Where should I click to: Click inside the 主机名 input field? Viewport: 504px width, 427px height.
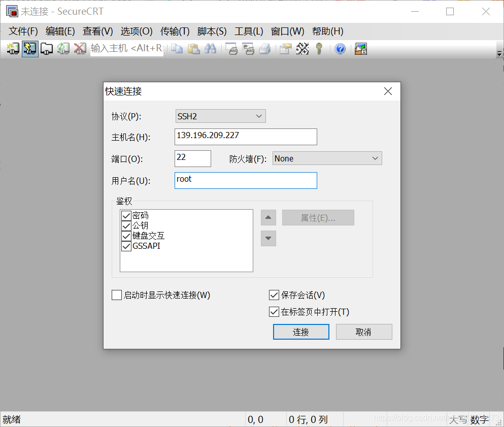point(246,137)
